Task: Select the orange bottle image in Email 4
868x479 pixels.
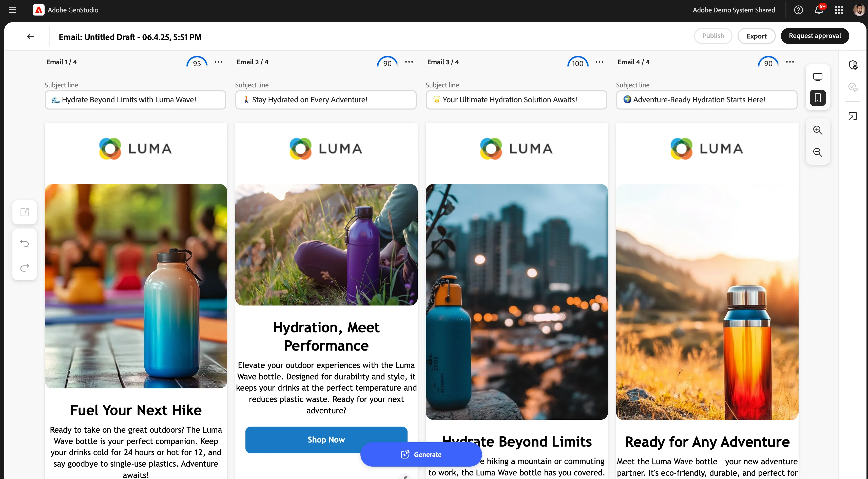Action: click(707, 302)
